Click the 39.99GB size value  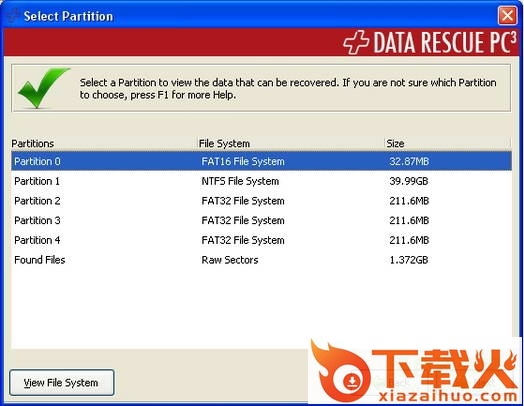point(409,181)
